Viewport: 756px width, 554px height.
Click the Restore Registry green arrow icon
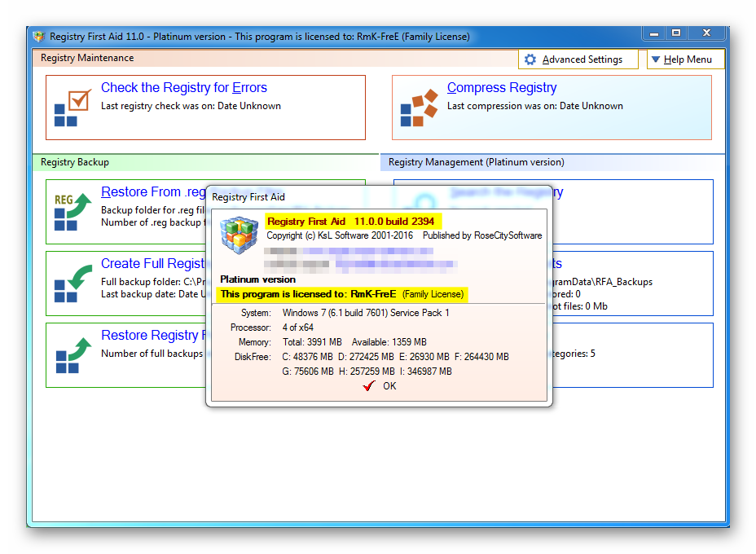click(x=73, y=355)
